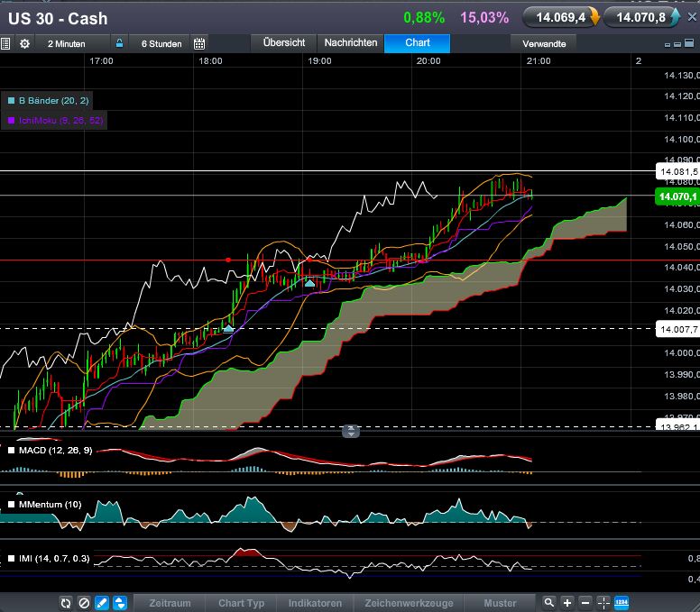Screen dimensions: 700x612
Task: Open the Verwandte tab
Action: pos(544,43)
